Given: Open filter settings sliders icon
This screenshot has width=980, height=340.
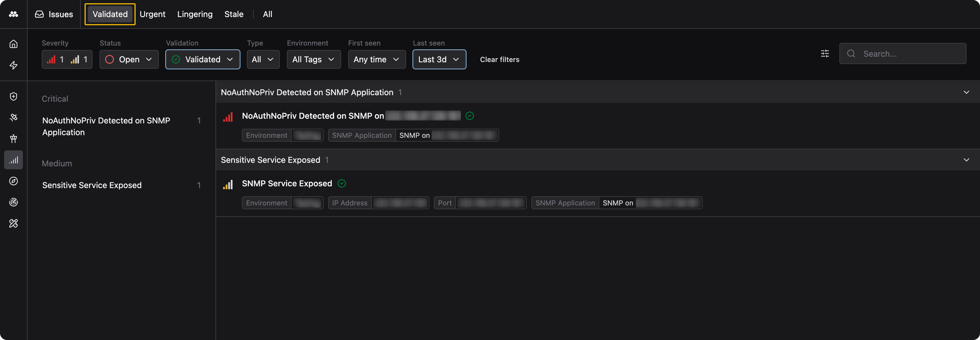Looking at the screenshot, I should tap(824, 54).
